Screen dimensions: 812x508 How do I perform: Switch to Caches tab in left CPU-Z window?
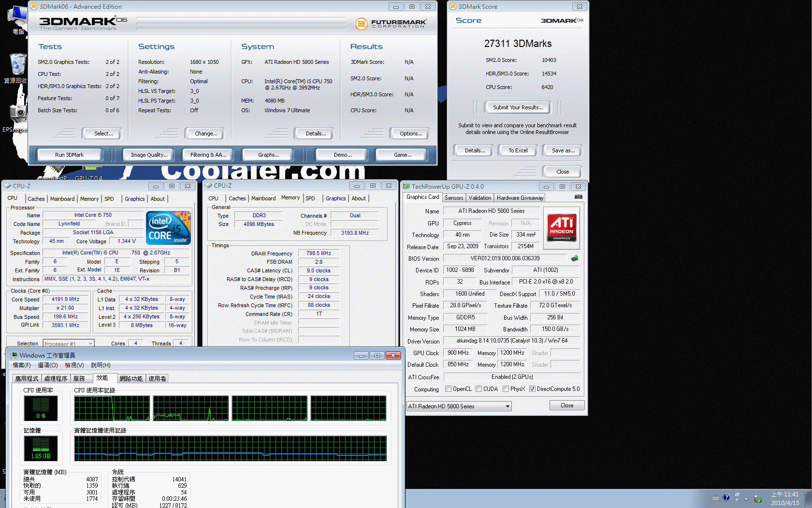point(36,199)
